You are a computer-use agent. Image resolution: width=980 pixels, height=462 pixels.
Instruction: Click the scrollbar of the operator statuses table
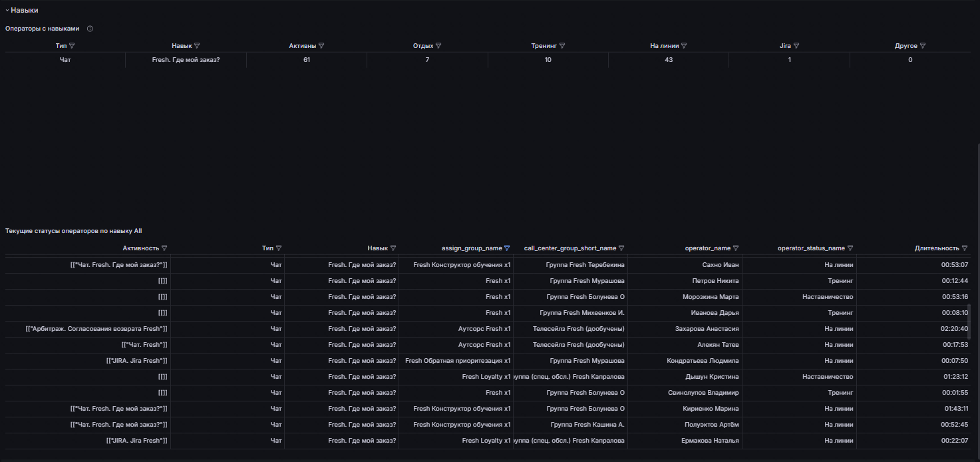(x=970, y=322)
